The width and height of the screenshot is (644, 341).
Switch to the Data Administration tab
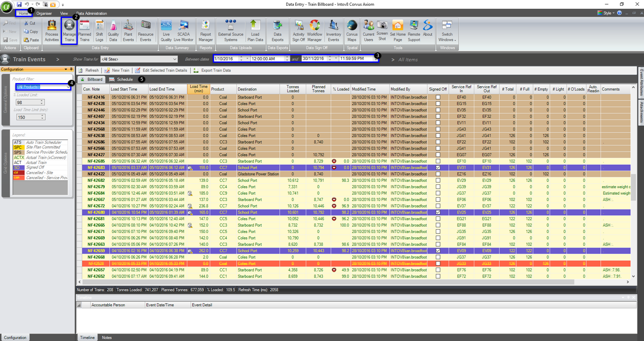point(91,13)
